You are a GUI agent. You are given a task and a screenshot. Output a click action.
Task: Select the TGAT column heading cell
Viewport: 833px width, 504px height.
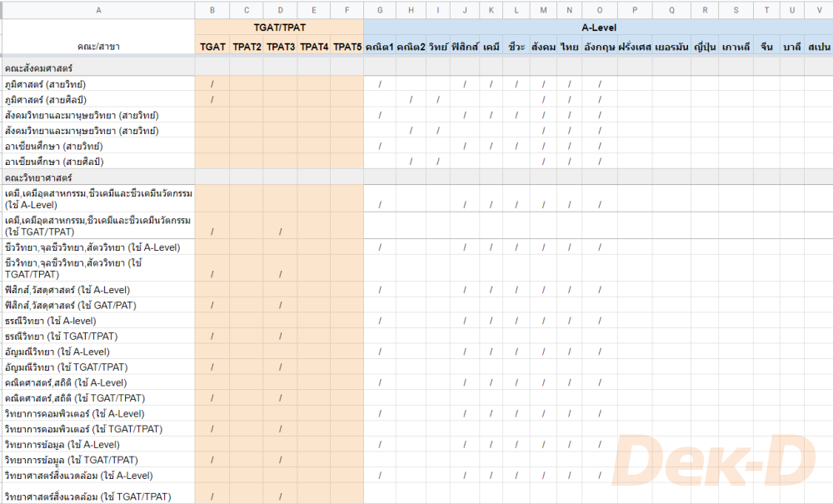coord(212,47)
